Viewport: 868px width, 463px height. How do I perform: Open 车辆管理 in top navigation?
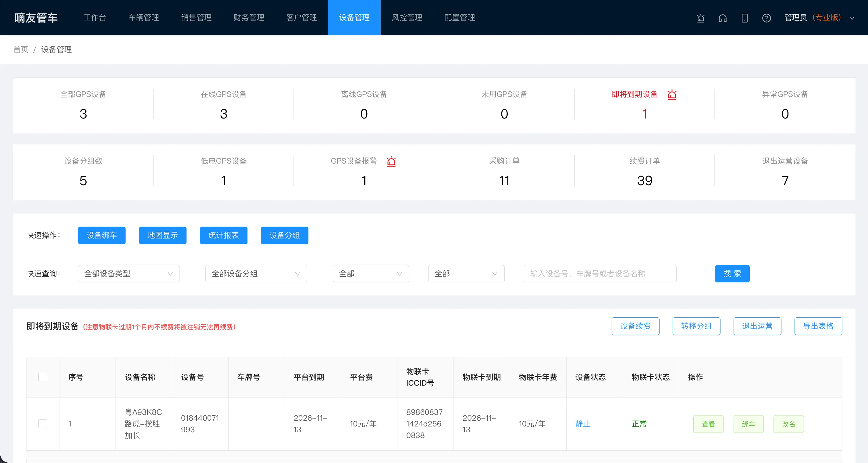click(144, 17)
